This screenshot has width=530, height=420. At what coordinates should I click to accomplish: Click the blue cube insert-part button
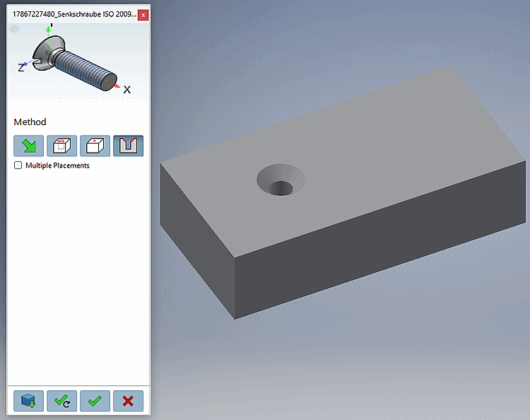(29, 401)
